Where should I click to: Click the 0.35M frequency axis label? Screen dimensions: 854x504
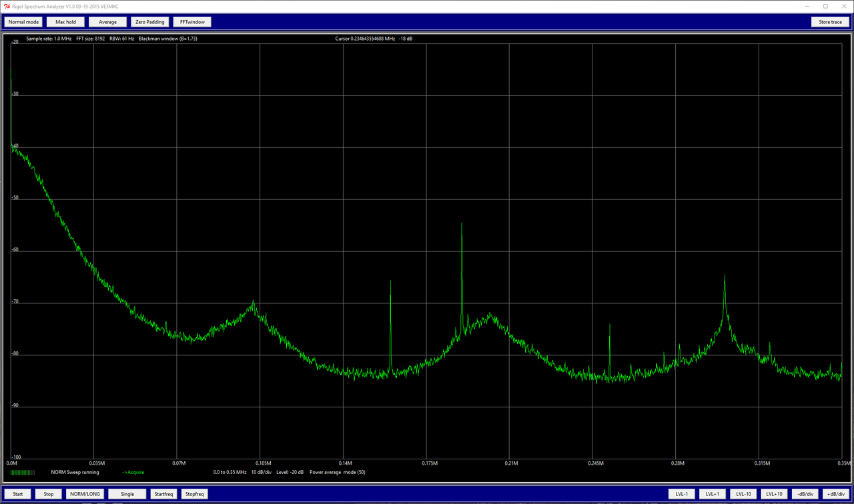[x=843, y=463]
